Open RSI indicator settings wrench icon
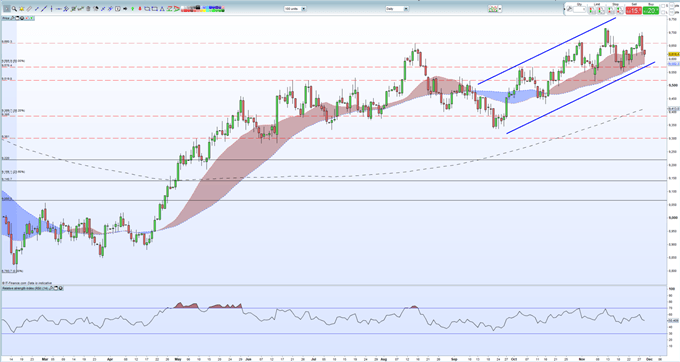680x362 pixels. tap(50, 288)
